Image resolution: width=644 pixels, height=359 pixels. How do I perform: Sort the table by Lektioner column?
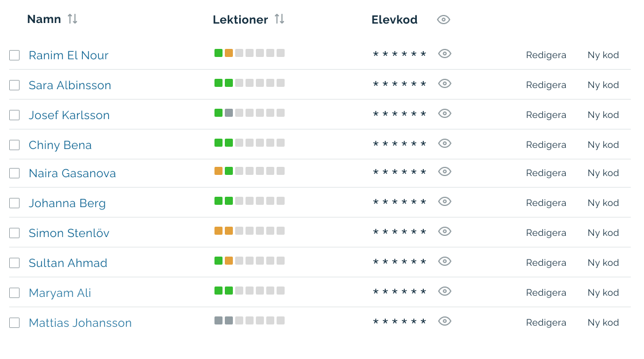pyautogui.click(x=279, y=19)
